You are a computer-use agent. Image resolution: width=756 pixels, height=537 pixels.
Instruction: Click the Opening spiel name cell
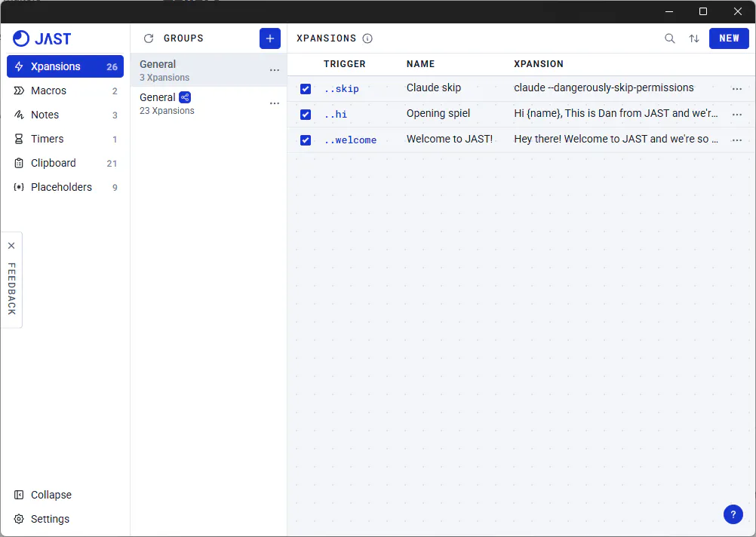pos(438,113)
